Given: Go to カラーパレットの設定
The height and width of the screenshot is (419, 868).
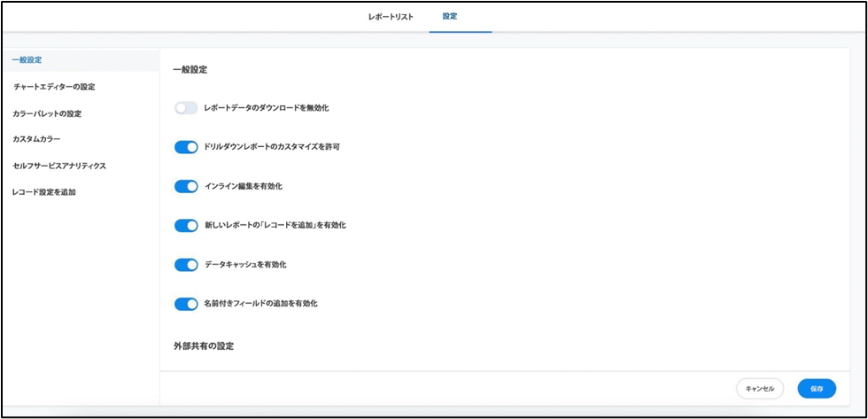Looking at the screenshot, I should tap(47, 113).
